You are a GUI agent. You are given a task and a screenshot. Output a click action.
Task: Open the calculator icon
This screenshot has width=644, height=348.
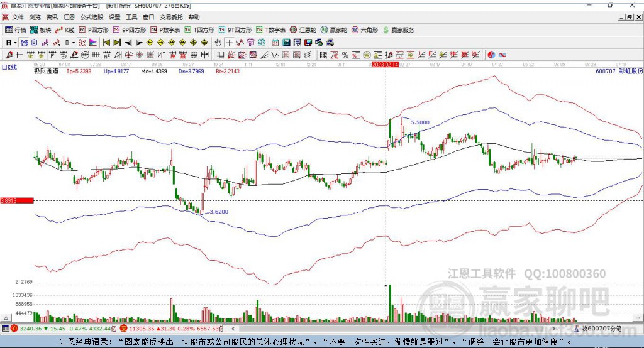point(287,43)
